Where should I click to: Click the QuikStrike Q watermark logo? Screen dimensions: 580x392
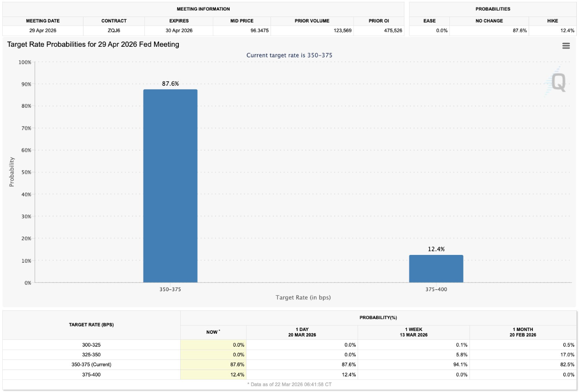coord(558,83)
